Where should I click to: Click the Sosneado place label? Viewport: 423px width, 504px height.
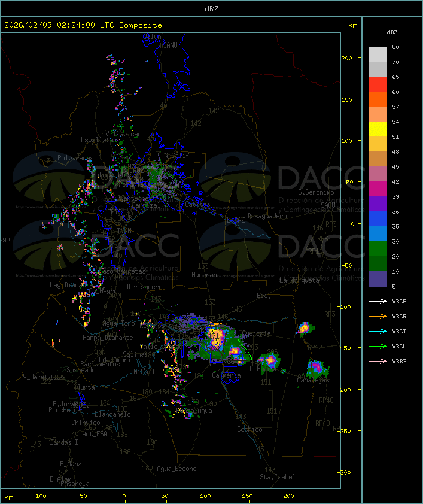pos(81,370)
